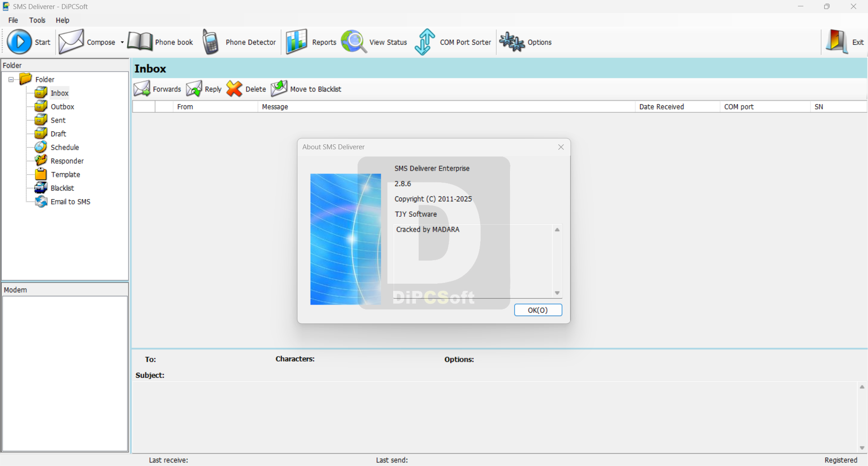Click the 'Registered' status bar text
Image resolution: width=868 pixels, height=466 pixels.
coord(841,460)
